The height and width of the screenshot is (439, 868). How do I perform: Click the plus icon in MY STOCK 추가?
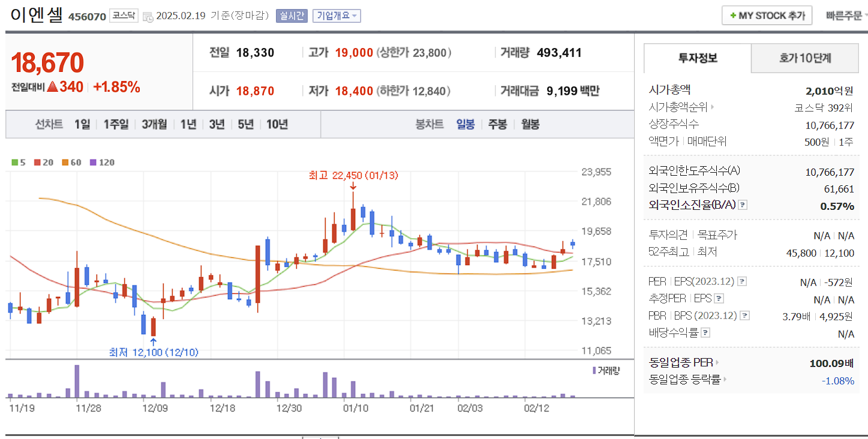pos(732,15)
